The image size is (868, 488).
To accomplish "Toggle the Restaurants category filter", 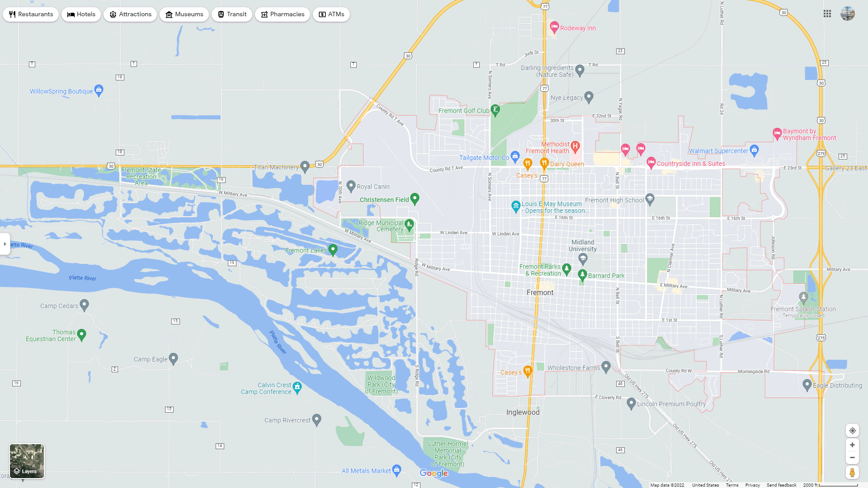I will pos(30,14).
